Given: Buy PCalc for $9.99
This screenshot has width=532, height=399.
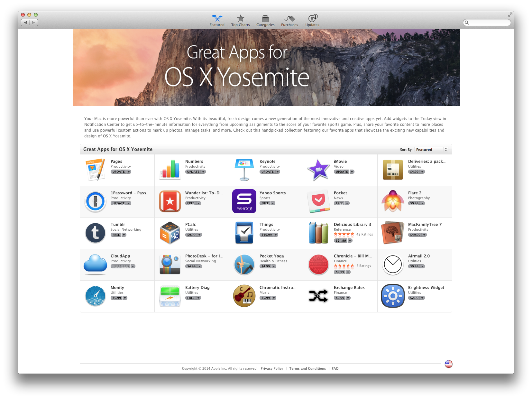Looking at the screenshot, I should [191, 235].
